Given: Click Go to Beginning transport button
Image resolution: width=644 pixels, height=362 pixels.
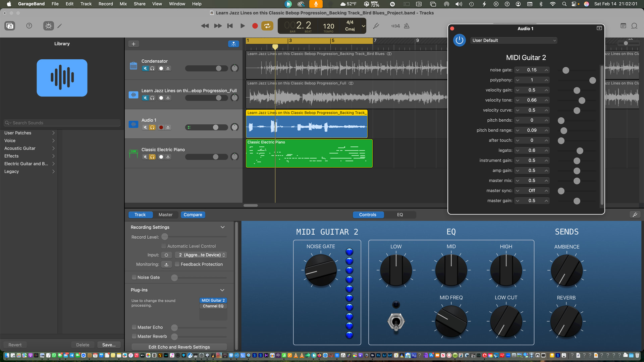Looking at the screenshot, I should 230,26.
